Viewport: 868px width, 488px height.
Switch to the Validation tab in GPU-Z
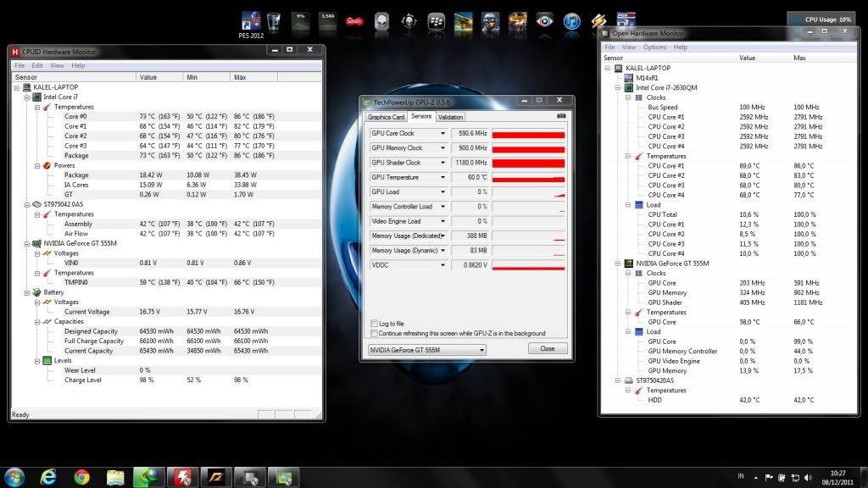[x=450, y=117]
